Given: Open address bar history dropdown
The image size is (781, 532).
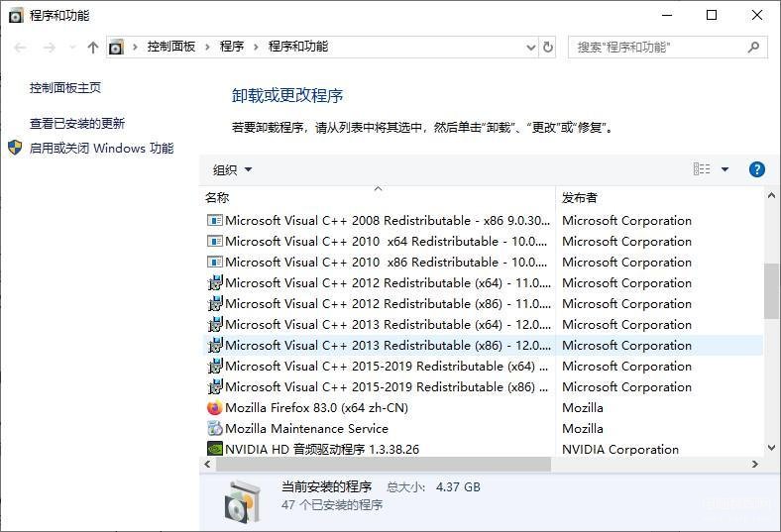Looking at the screenshot, I should tap(531, 48).
